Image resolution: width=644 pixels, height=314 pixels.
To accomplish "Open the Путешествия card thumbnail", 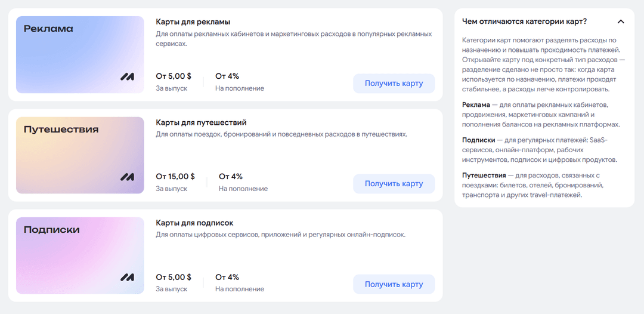I will pos(80,155).
